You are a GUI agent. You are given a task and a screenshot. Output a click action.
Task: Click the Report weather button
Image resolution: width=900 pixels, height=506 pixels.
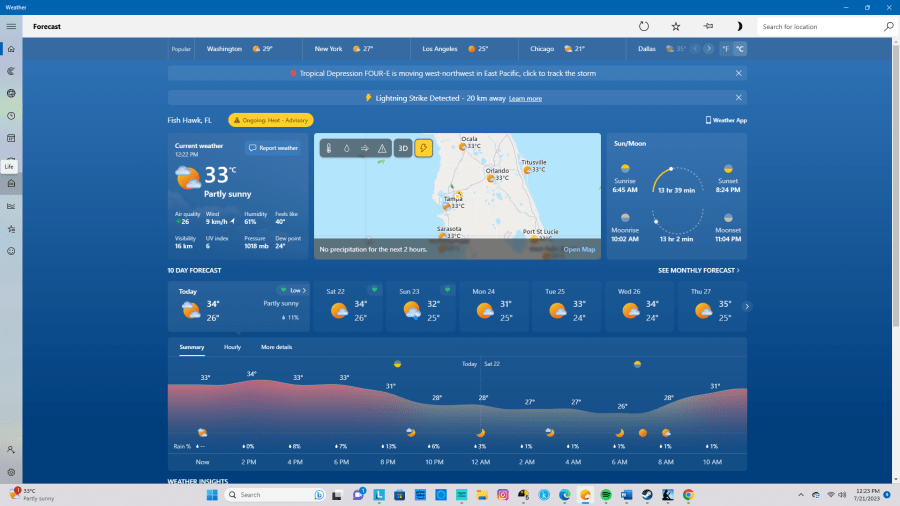[x=273, y=148]
